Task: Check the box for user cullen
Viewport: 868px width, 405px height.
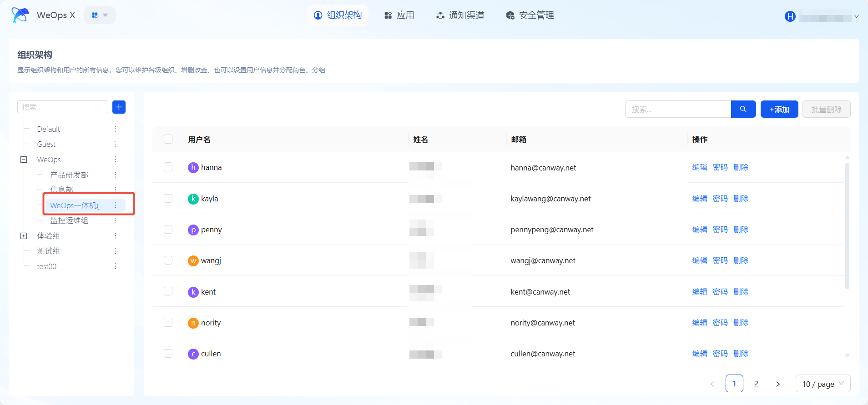Action: pyautogui.click(x=168, y=353)
